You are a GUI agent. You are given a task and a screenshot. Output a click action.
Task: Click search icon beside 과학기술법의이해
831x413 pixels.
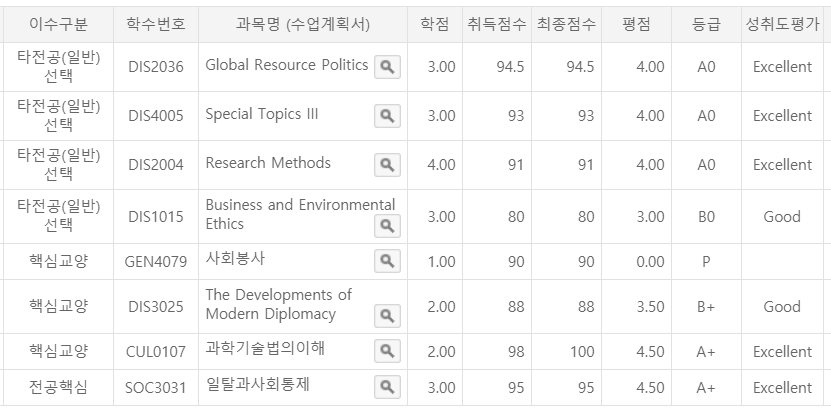[387, 351]
